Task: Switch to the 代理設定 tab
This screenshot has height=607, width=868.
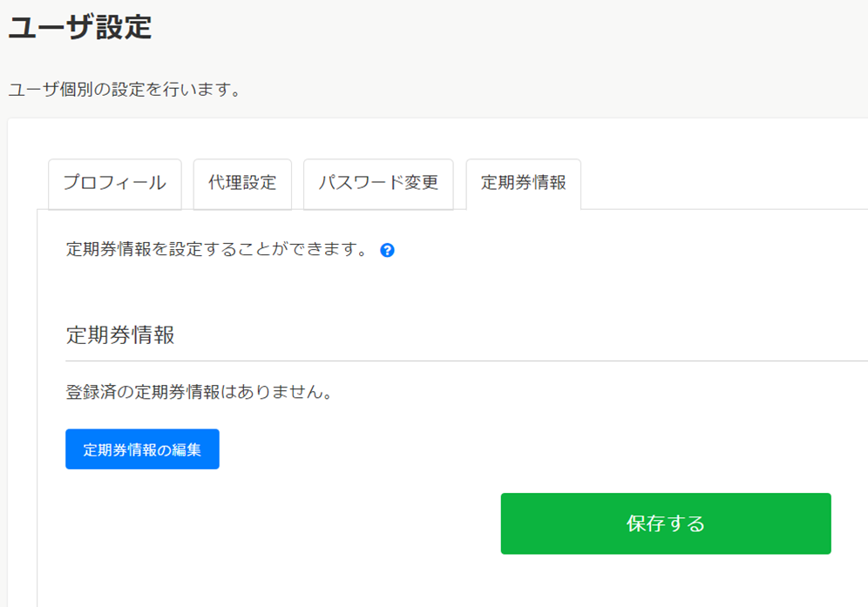Action: coord(242,184)
